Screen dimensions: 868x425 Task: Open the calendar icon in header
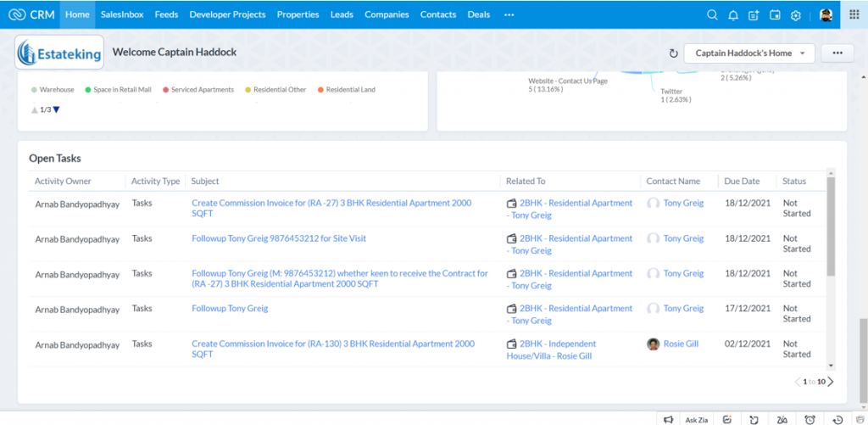pyautogui.click(x=775, y=15)
